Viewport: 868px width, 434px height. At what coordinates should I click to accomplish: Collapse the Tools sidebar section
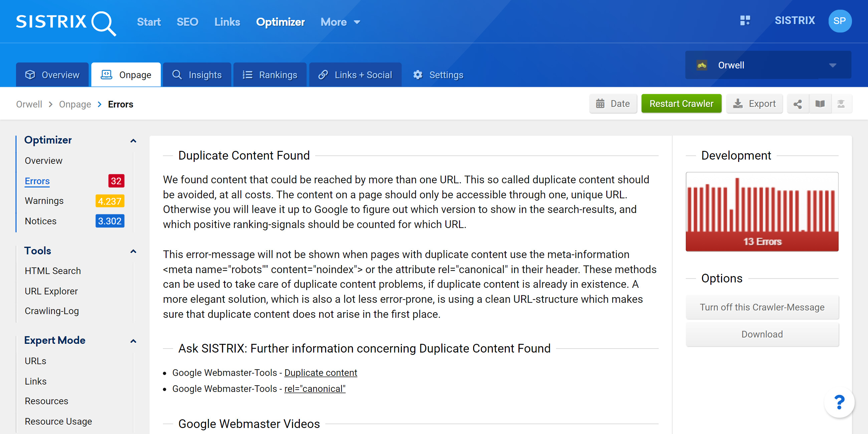pyautogui.click(x=133, y=251)
